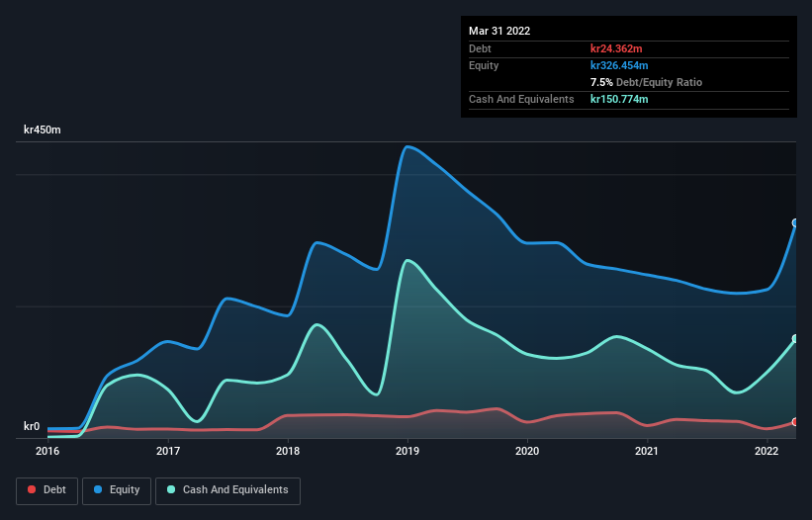Toggle Cash And Equivalents legend button
The width and height of the screenshot is (812, 520).
227,490
